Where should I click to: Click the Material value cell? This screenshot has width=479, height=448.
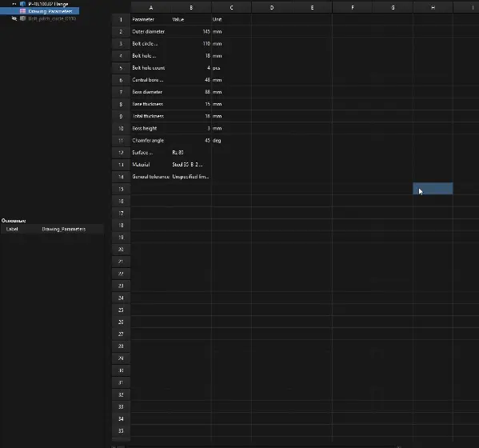pos(191,165)
